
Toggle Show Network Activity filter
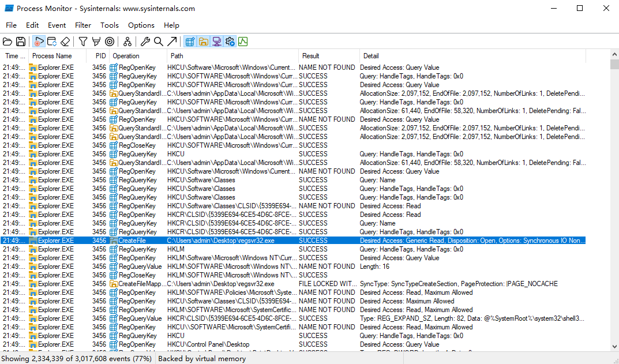(x=217, y=42)
